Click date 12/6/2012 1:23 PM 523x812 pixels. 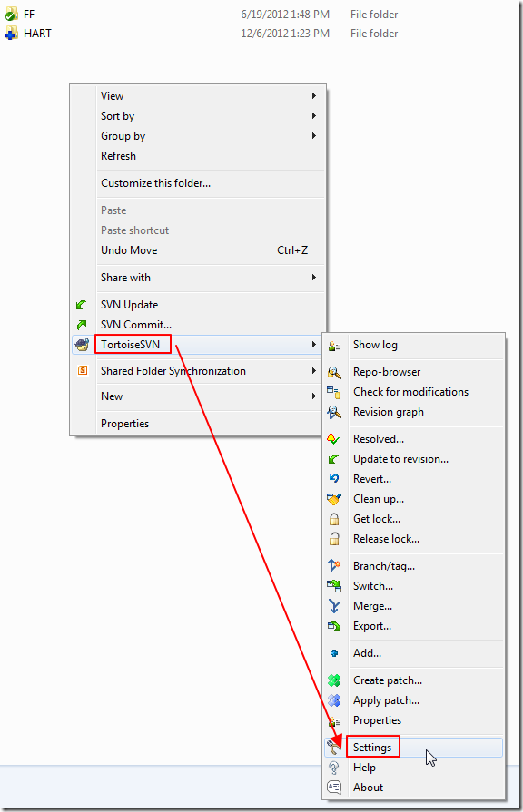coord(285,34)
